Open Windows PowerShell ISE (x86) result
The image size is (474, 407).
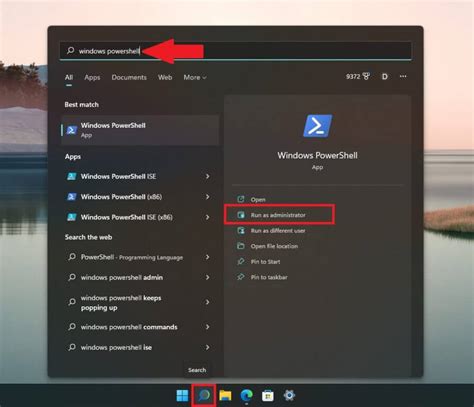click(140, 217)
